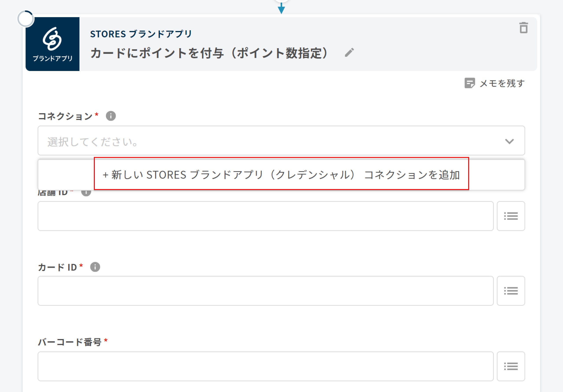Click inside the バーコード番号 input field
Viewport: 563px width, 392px height.
coord(265,366)
